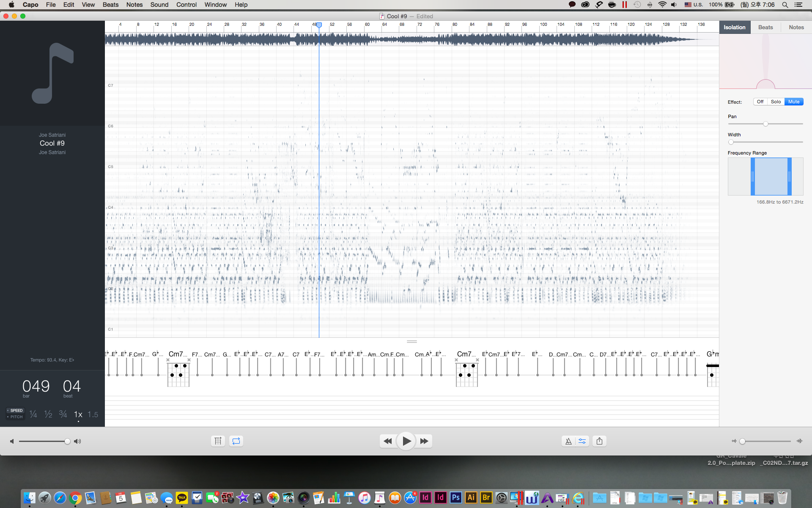Play the Cool #9 track

[406, 441]
